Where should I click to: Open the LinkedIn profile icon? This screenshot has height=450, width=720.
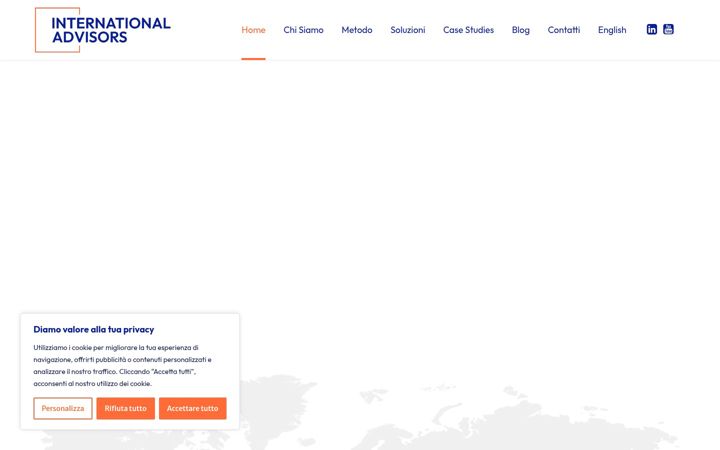(652, 29)
